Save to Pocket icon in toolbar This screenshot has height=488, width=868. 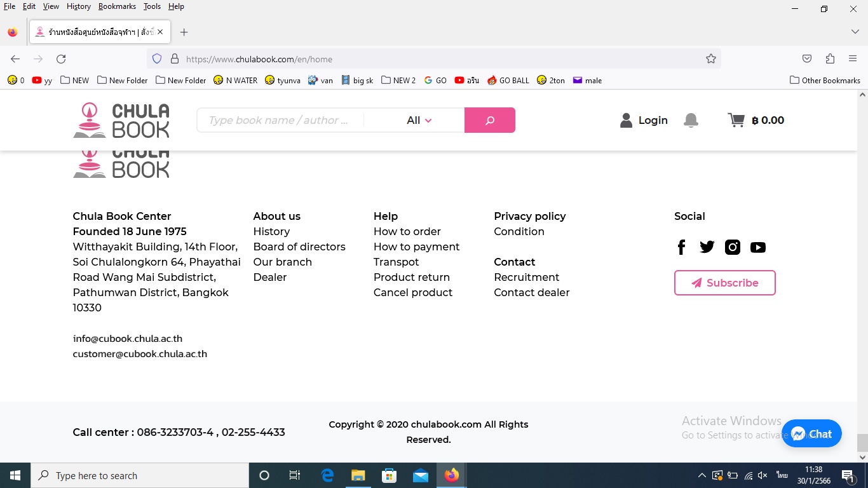coord(807,58)
